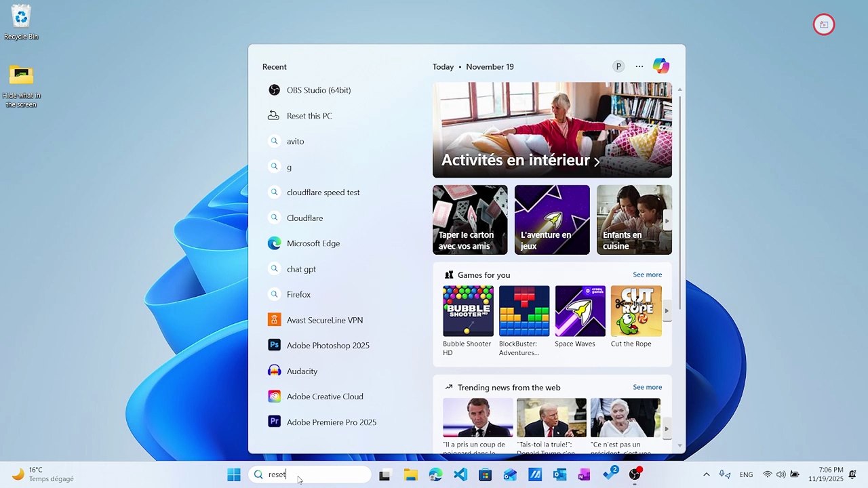The height and width of the screenshot is (488, 868).
Task: Open the notification bell in the tray
Action: (x=853, y=474)
